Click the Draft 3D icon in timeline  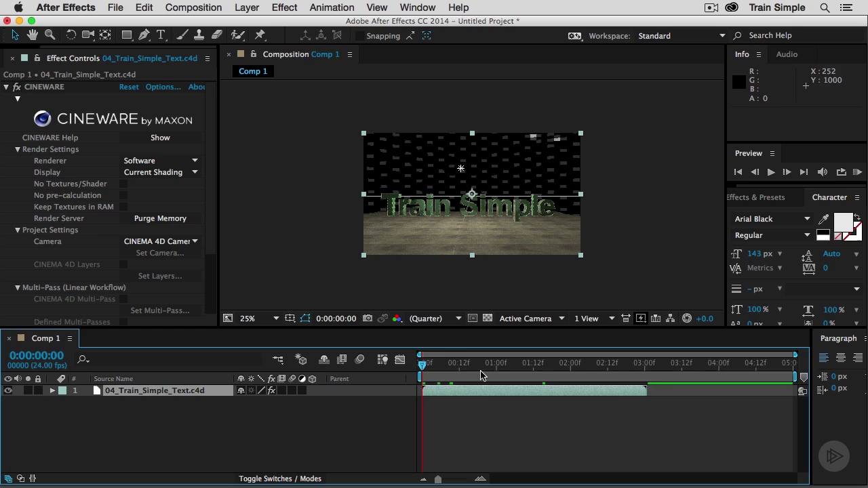coord(301,359)
